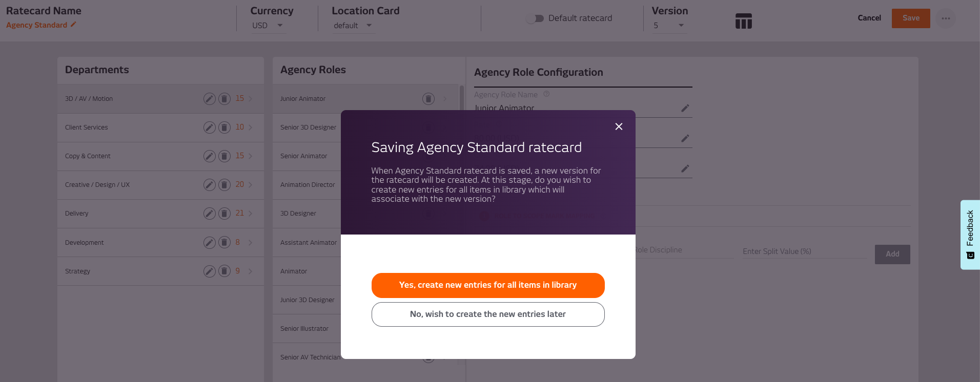Edit the Delivery department
The height and width of the screenshot is (382, 980).
tap(209, 214)
